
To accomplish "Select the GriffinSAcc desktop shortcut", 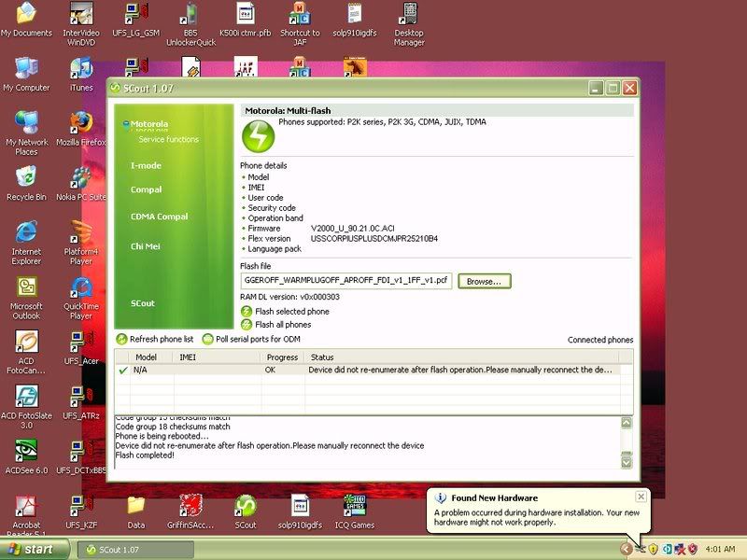I will 190,512.
